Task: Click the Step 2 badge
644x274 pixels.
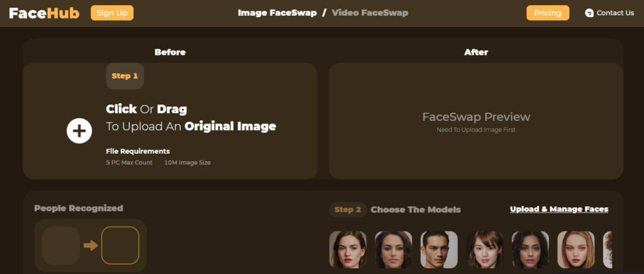Action: click(x=348, y=210)
